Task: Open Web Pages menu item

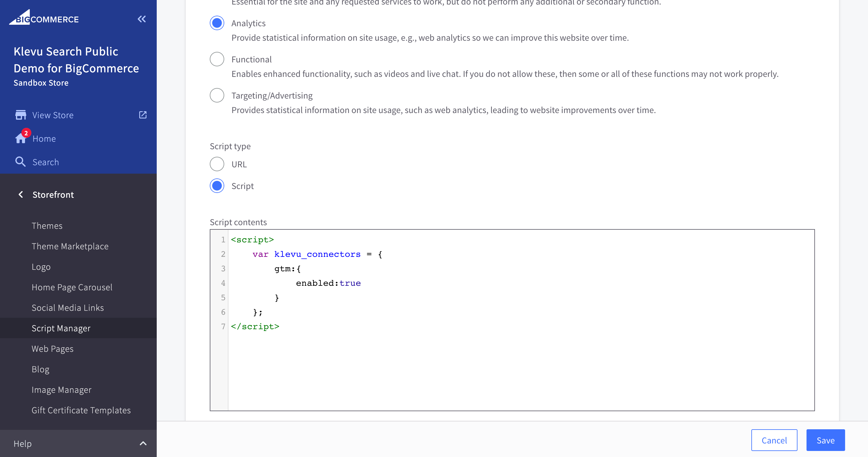Action: tap(52, 348)
